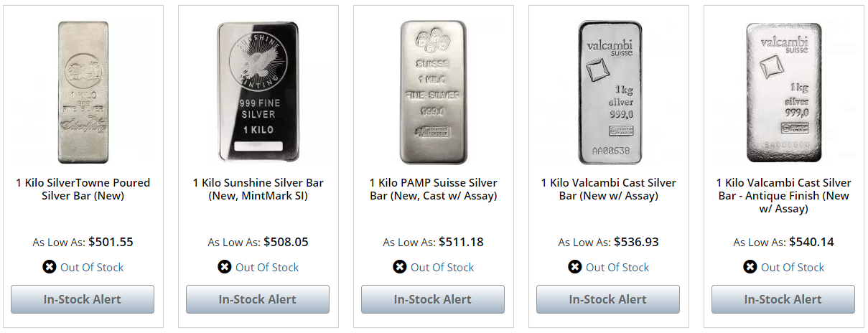Click the Out Of Stock X icon for Sunshine bar
This screenshot has width=868, height=333.
pos(224,267)
